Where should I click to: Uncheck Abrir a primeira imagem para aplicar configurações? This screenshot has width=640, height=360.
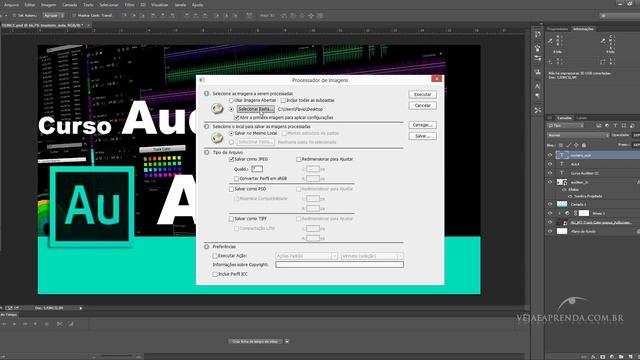pyautogui.click(x=237, y=118)
